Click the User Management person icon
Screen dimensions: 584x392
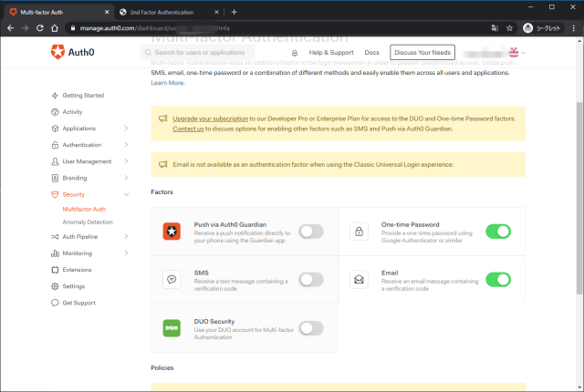coord(55,161)
